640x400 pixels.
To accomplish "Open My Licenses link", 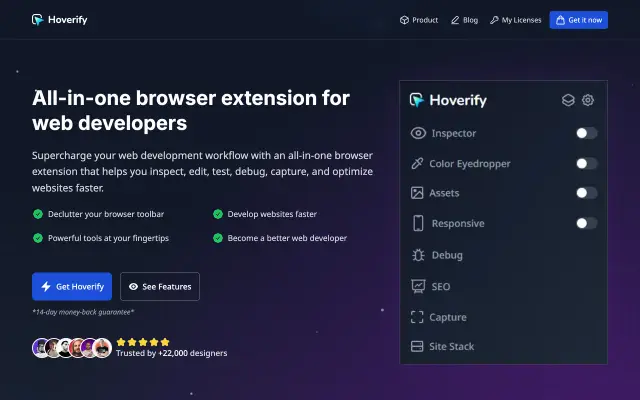I will tap(516, 20).
